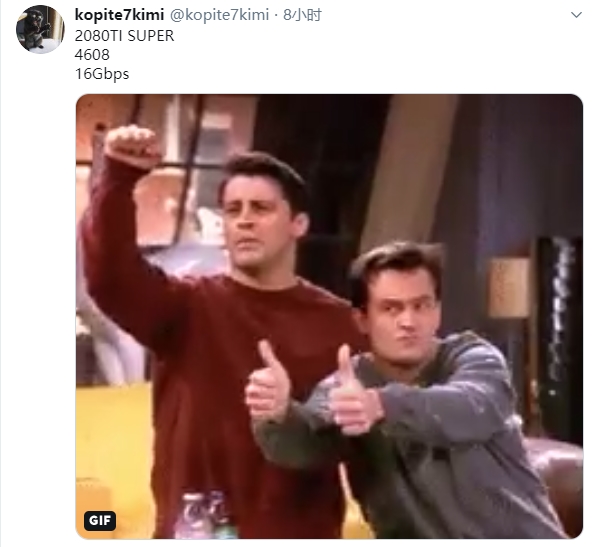Open kopite7kimi's profile avatar picture
Screen dimensions: 598x547
tap(40, 29)
